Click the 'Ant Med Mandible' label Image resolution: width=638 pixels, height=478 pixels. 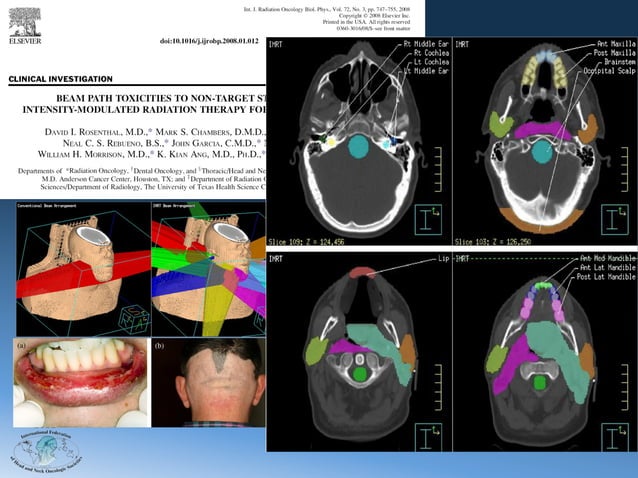[607, 258]
